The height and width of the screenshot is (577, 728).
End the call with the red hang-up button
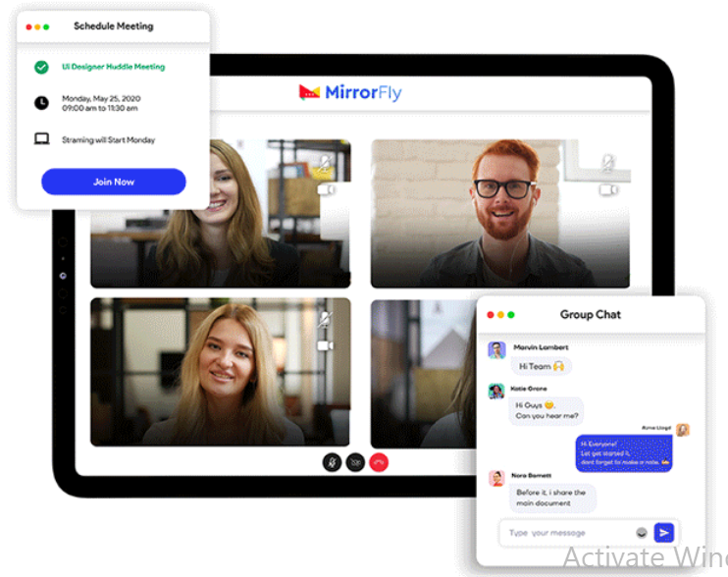coord(379,462)
